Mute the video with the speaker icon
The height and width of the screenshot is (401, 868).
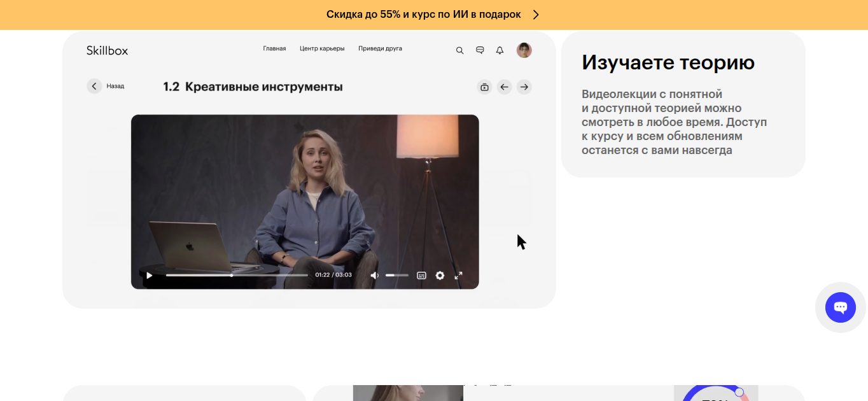point(375,276)
